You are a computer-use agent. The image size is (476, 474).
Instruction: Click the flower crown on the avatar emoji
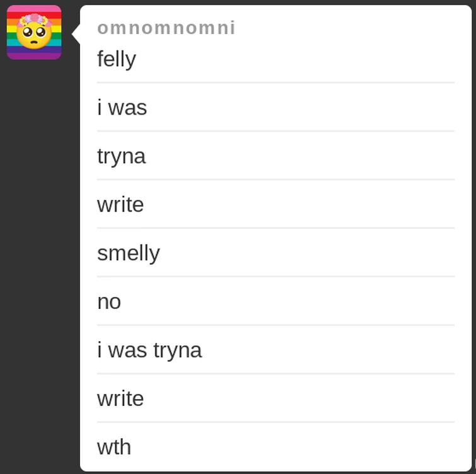click(x=33, y=18)
